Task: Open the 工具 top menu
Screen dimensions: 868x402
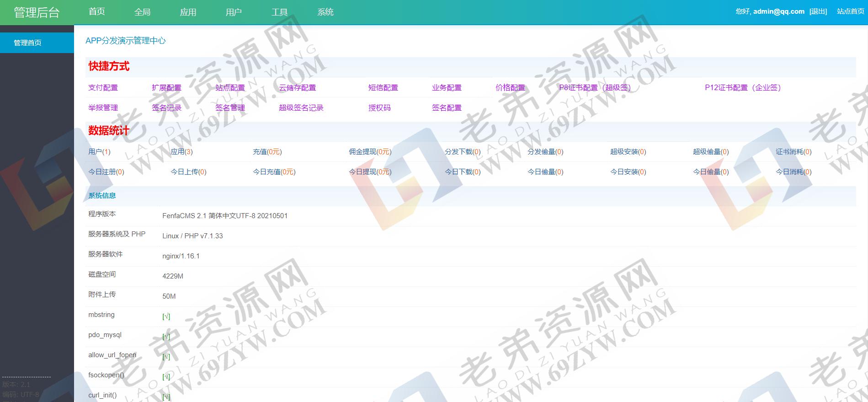Action: pyautogui.click(x=280, y=12)
